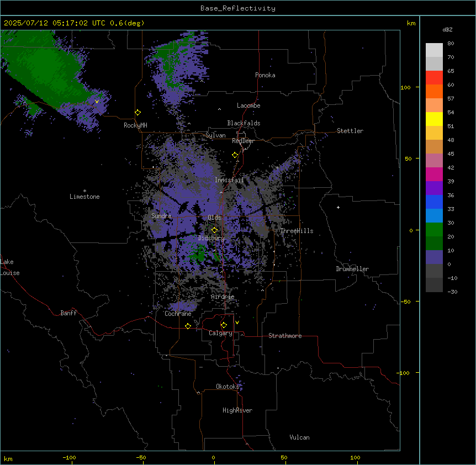
Task: Select the light blue 30-33 dBZ swatch
Action: [x=434, y=216]
